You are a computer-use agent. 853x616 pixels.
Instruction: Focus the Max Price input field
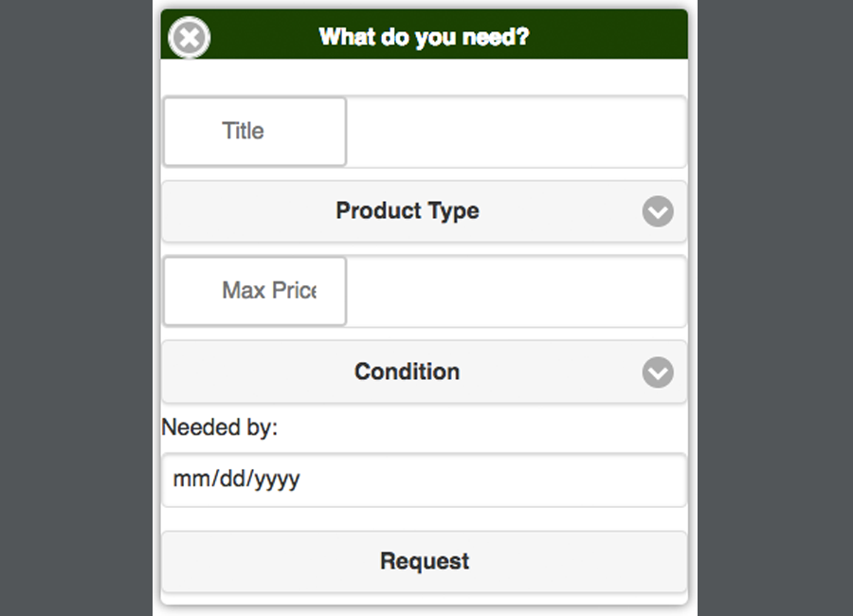(515, 291)
